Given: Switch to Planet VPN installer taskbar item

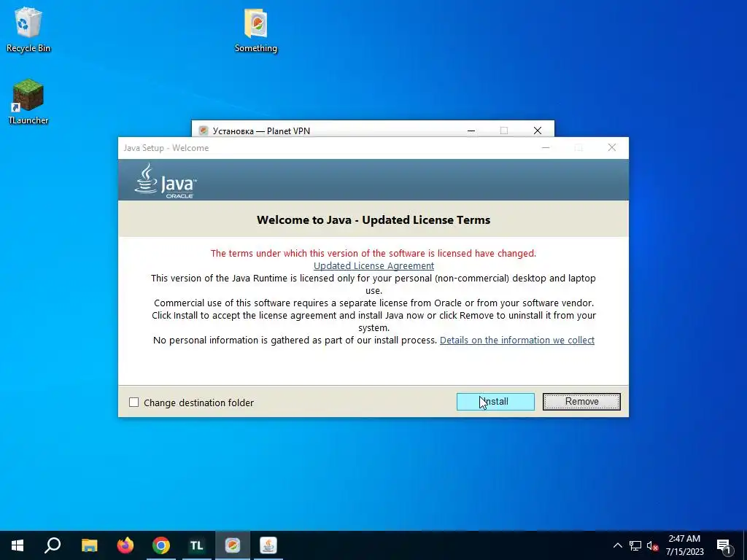Looking at the screenshot, I should [x=233, y=545].
